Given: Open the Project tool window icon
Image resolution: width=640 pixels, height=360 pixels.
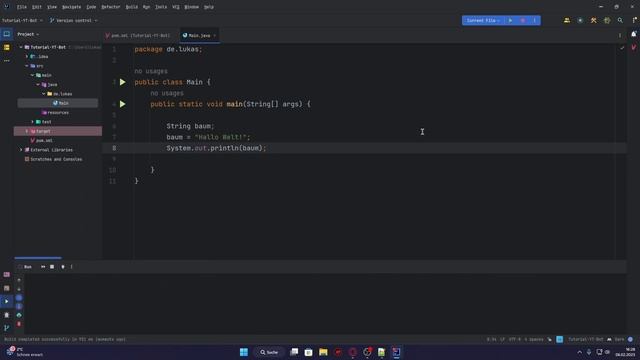Looking at the screenshot, I should [7, 34].
